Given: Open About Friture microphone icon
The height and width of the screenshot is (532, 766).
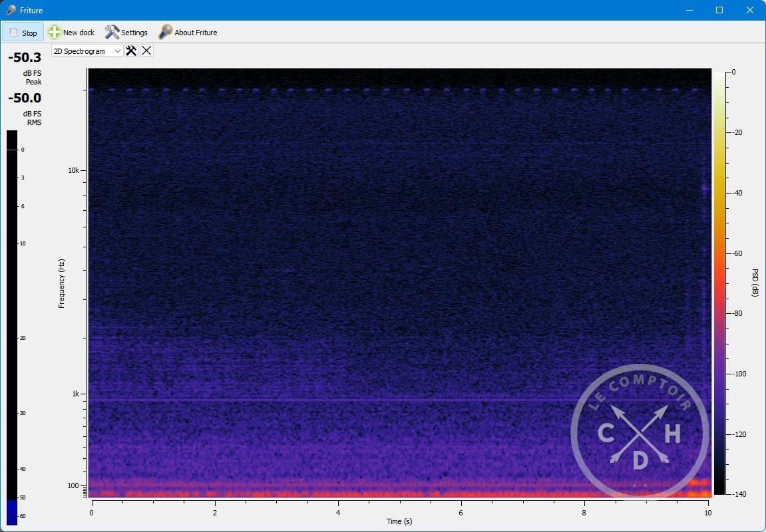Looking at the screenshot, I should [165, 33].
